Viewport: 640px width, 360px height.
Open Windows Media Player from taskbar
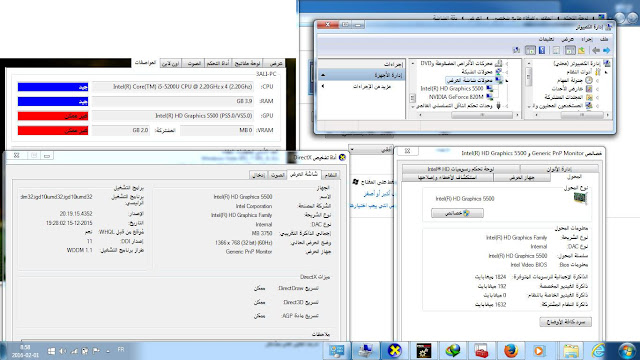[x=539, y=351]
